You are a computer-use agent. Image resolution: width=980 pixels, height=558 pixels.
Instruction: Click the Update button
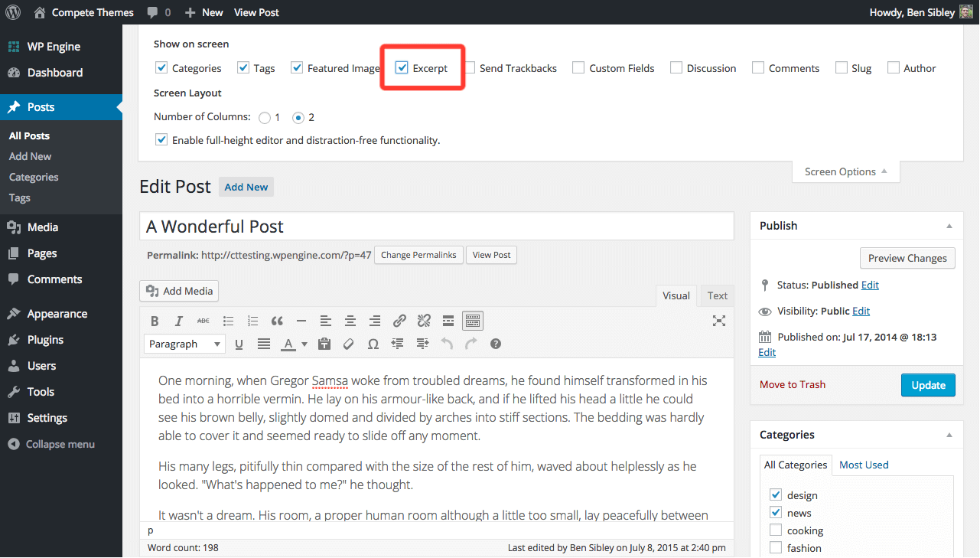click(927, 385)
